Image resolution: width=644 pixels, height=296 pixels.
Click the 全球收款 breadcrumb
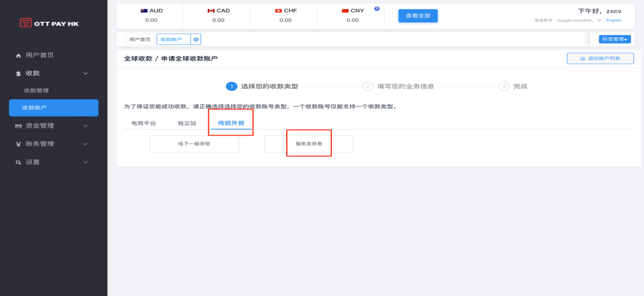click(138, 59)
